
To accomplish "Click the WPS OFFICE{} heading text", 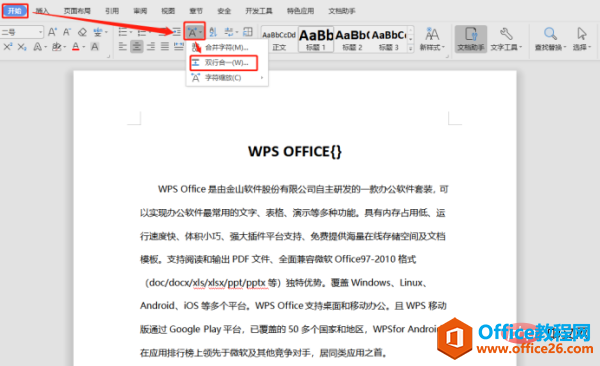I will [x=295, y=152].
